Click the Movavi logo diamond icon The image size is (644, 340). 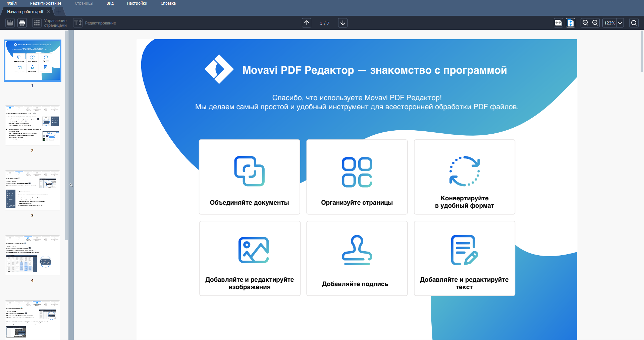pos(219,69)
